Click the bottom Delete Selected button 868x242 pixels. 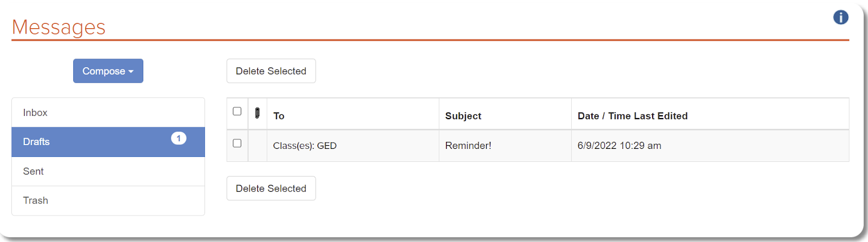(x=271, y=188)
